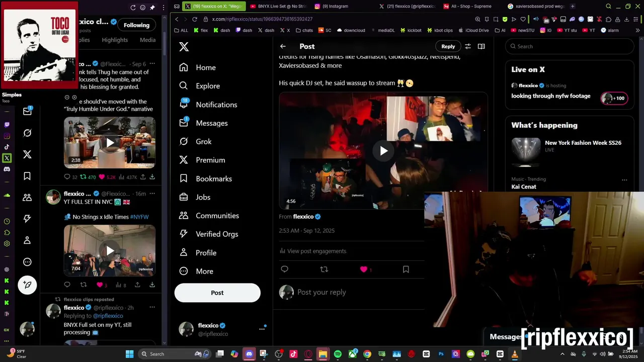The image size is (644, 362).
Task: Open VLC from the Windows taskbar
Action: click(x=515, y=354)
